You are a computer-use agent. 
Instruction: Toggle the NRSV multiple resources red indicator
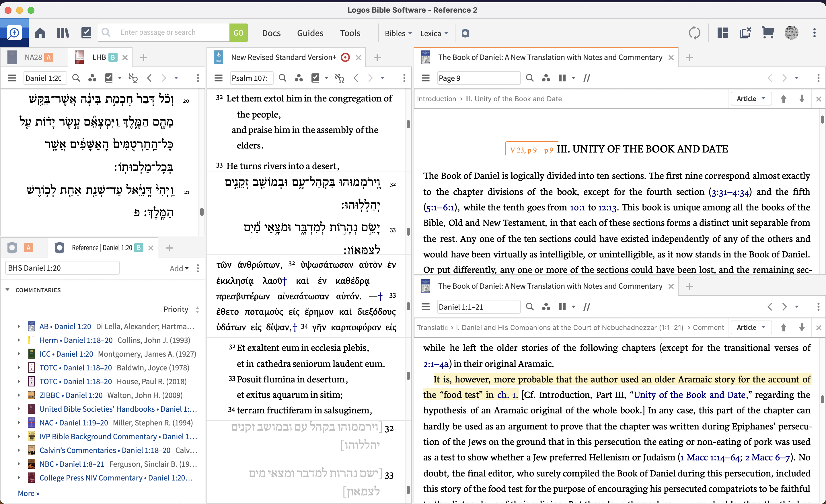[345, 57]
